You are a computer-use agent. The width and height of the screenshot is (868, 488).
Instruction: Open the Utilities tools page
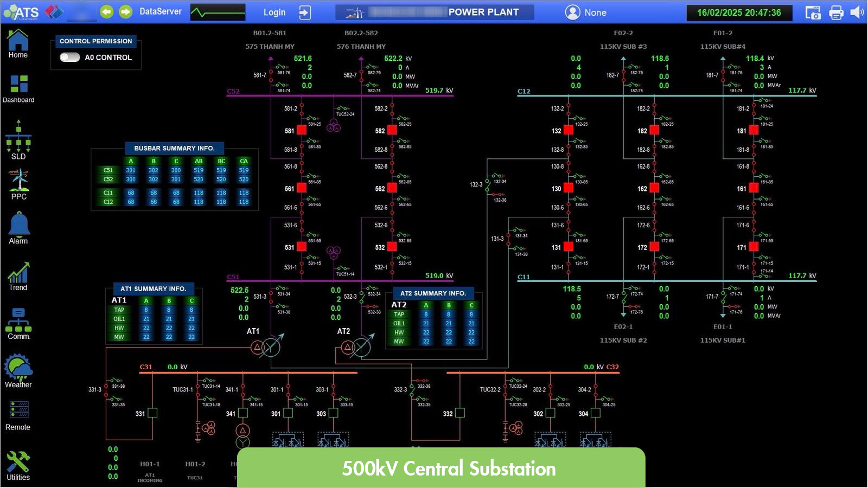point(18,465)
